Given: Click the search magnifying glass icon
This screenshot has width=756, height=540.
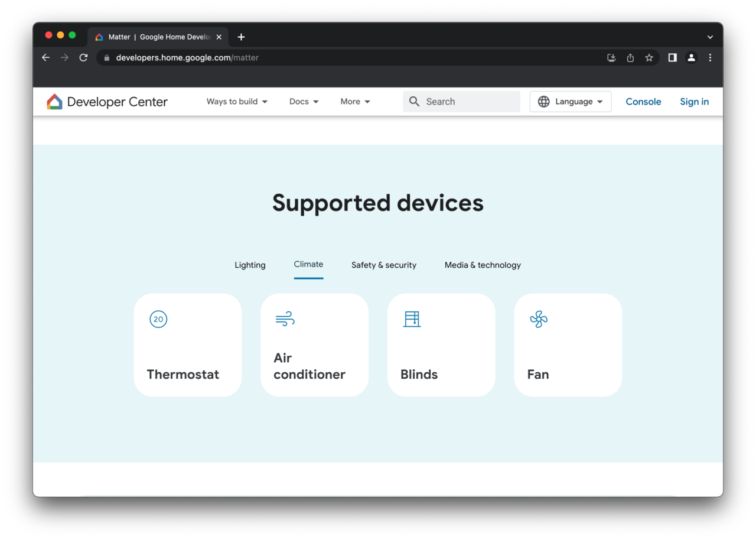Looking at the screenshot, I should pos(414,101).
